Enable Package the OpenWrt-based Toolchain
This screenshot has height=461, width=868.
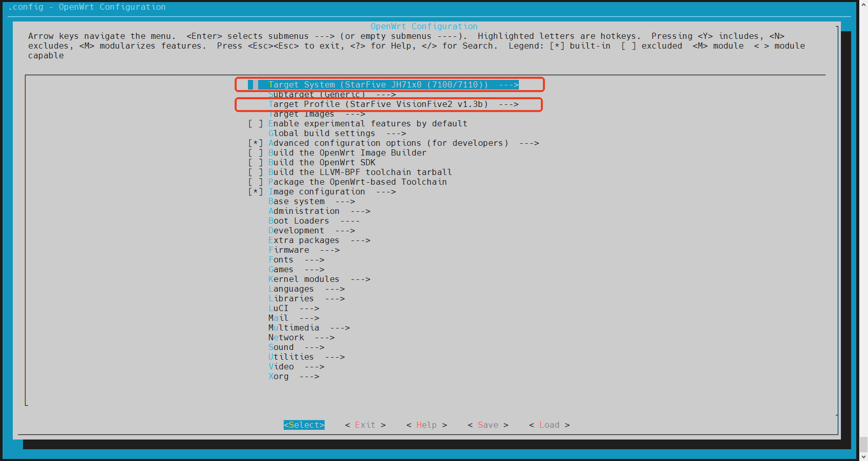click(x=255, y=182)
